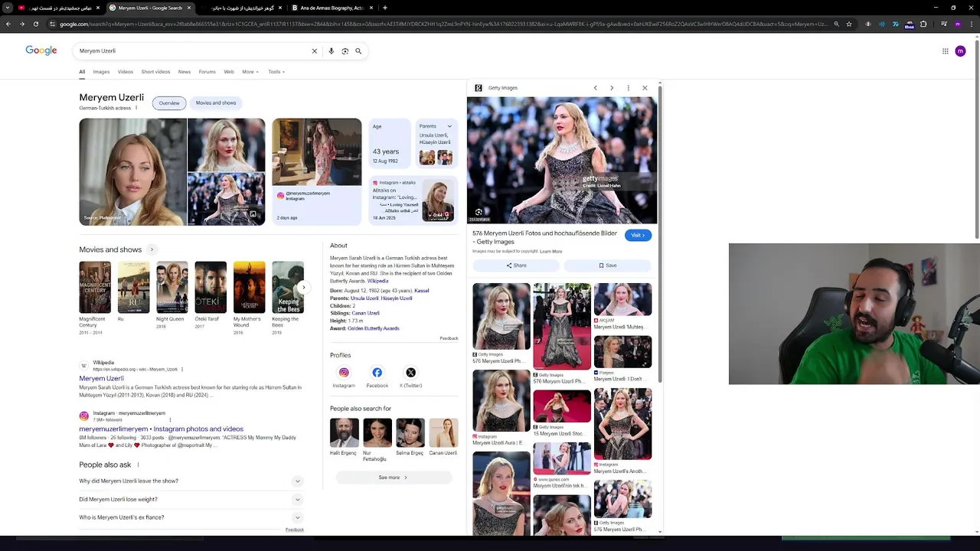The image size is (980, 551).
Task: Switch to Ana de Armas Biography browser tab
Action: (x=333, y=8)
